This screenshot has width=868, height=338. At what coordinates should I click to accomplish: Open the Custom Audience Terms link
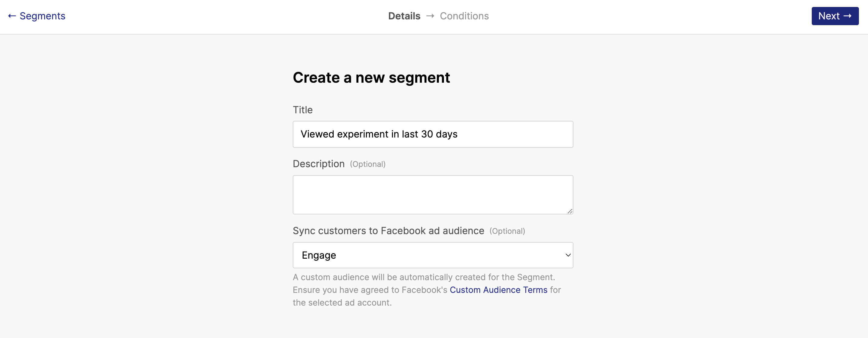(x=498, y=290)
